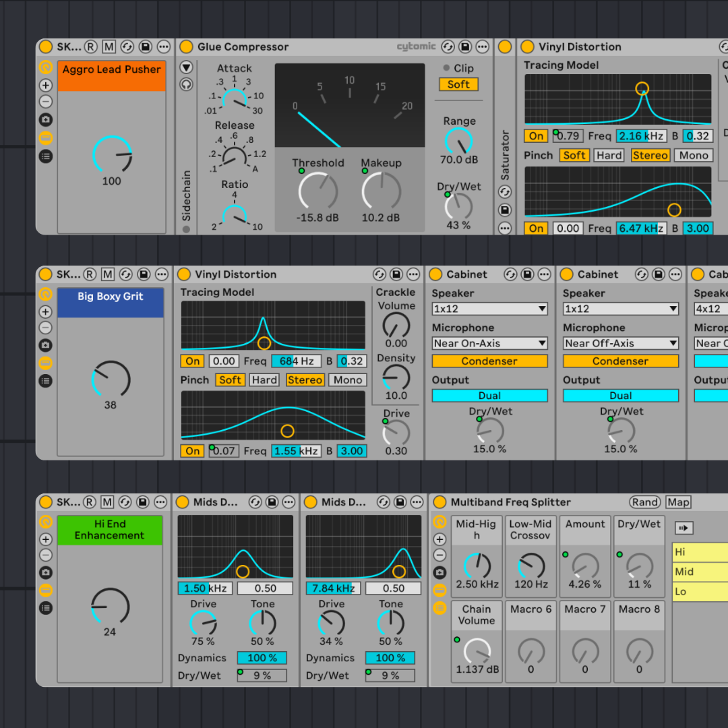Collapse the Sidechain section of Glue Compressor
This screenshot has height=728, width=728.
click(x=186, y=67)
